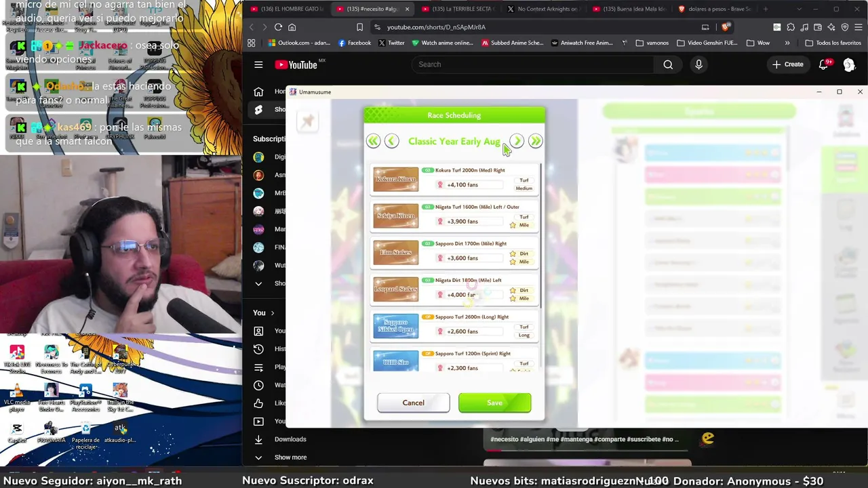Click '+3,600 fans' on Elm Stakes row
This screenshot has width=868, height=488.
[x=462, y=258]
